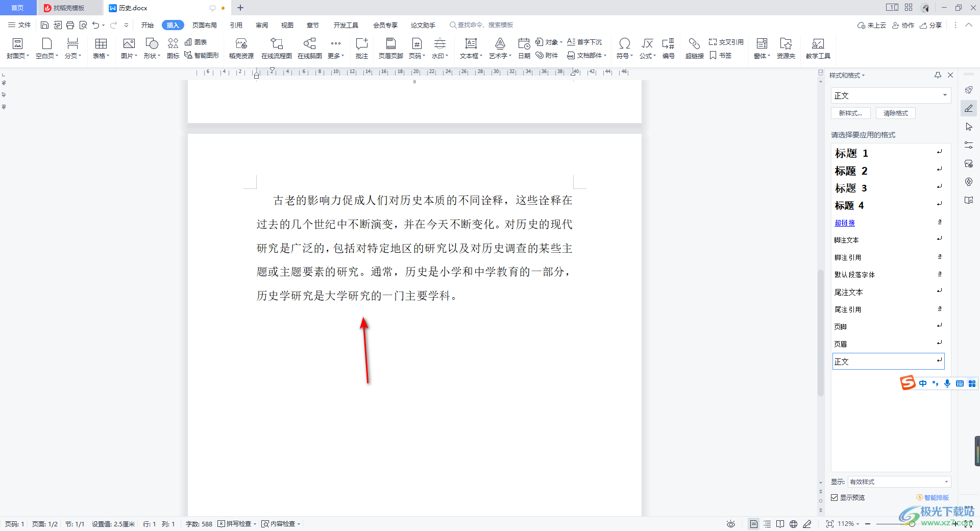Screen dimensions: 980x531
Task: Open the shapes gallery
Action: pos(152,49)
